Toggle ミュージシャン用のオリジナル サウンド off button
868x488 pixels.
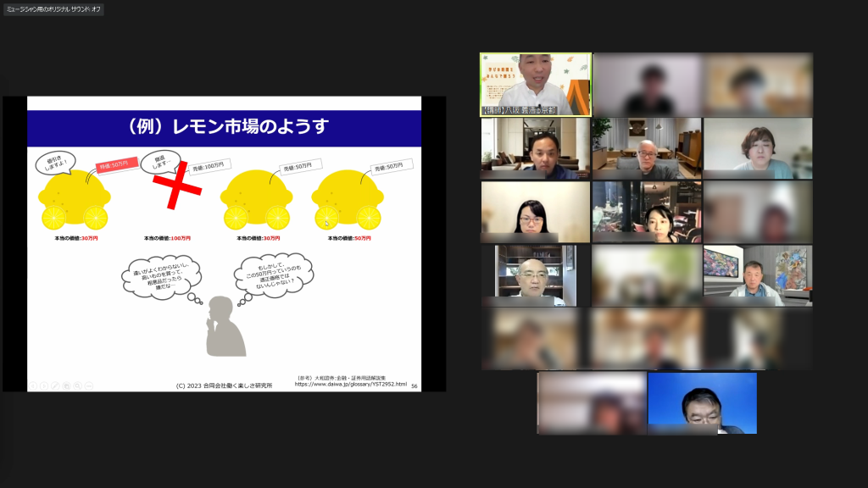pyautogui.click(x=53, y=9)
